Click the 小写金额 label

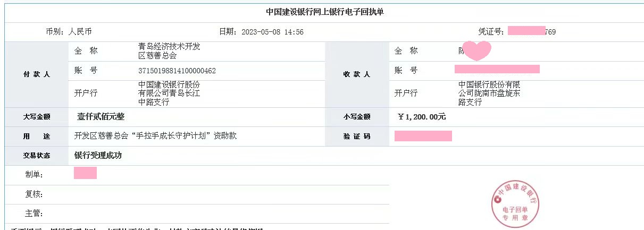(356, 117)
